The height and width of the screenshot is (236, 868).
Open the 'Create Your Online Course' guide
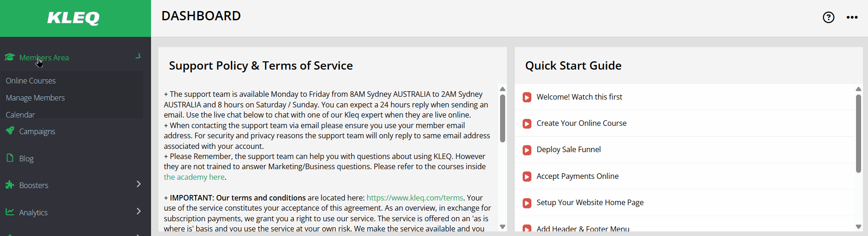pyautogui.click(x=581, y=123)
